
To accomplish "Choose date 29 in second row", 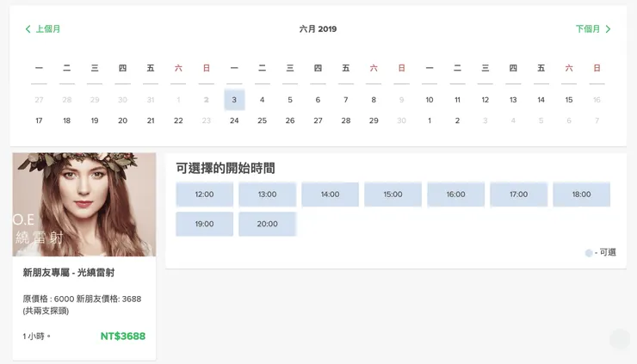I will 374,120.
